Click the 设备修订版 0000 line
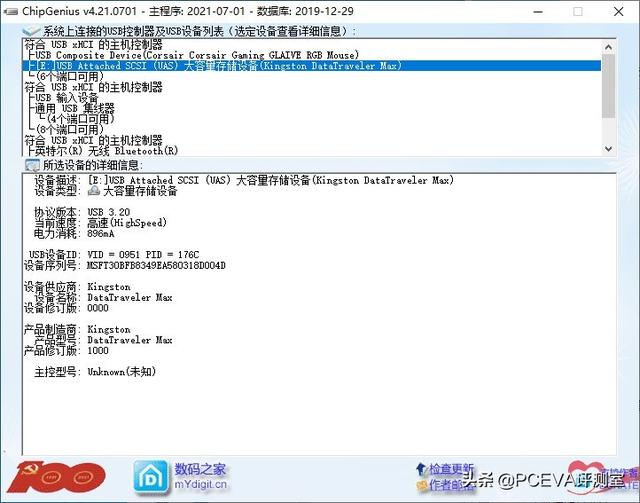The height and width of the screenshot is (503, 640). 66,308
